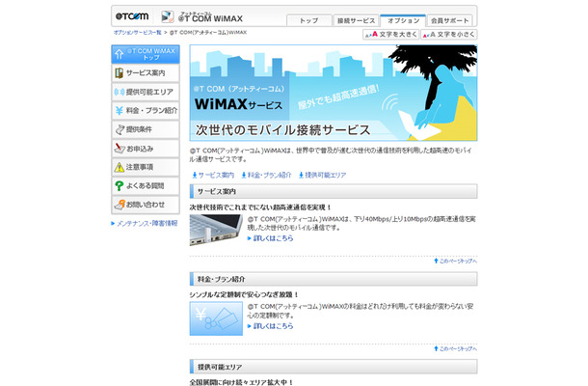Click the door icon beside サービス案内
This screenshot has width=588, height=386.
click(120, 72)
